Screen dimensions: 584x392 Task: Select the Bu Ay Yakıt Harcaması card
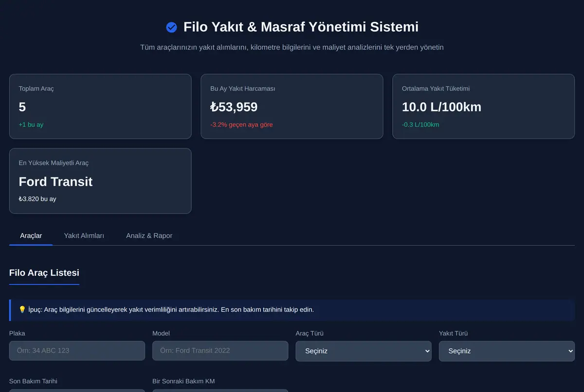coord(292,107)
